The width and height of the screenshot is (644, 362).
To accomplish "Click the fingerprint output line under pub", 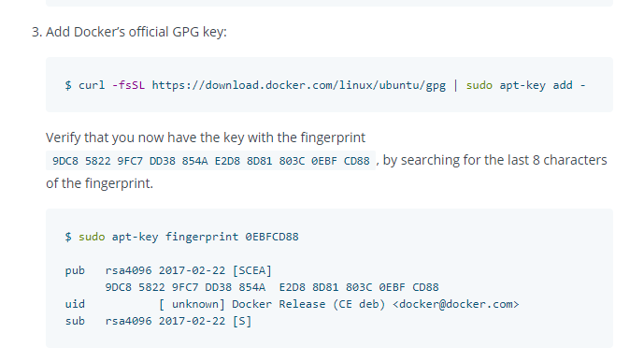I will 272,287.
